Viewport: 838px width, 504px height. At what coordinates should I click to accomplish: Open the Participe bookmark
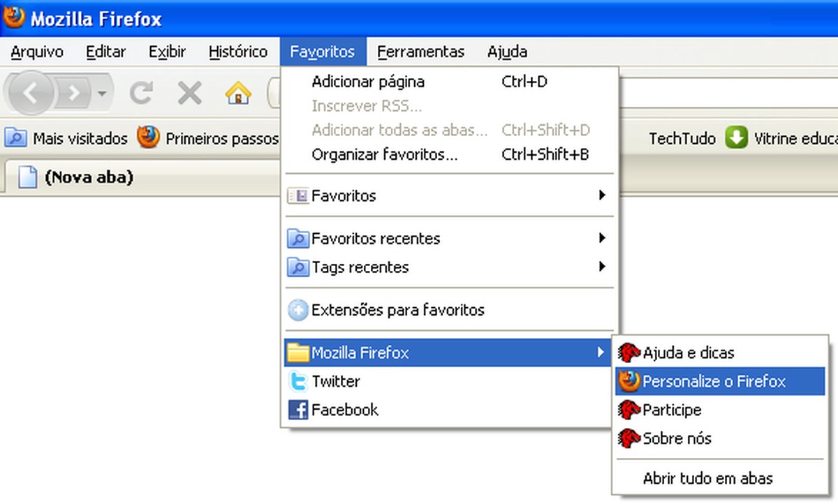coord(672,410)
